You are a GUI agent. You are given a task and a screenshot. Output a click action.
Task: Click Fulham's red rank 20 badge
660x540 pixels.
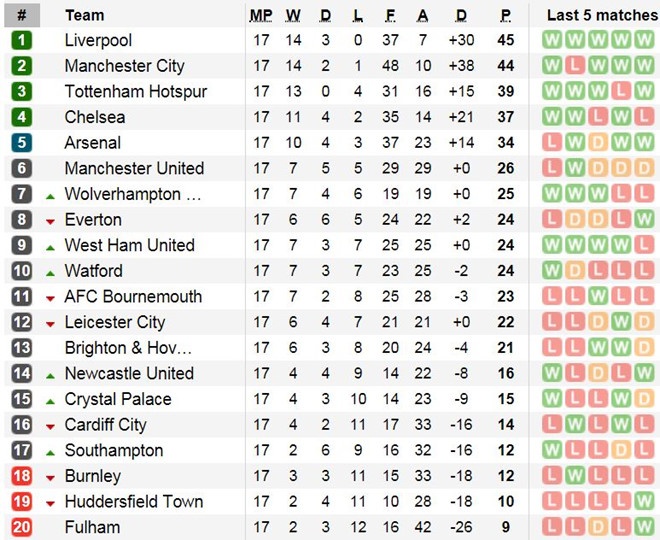[x=22, y=527]
